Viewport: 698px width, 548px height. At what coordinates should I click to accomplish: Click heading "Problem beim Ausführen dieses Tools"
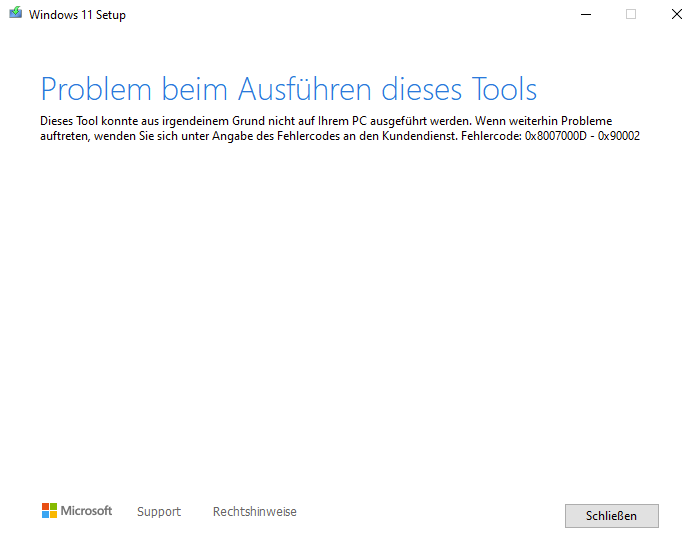click(288, 89)
